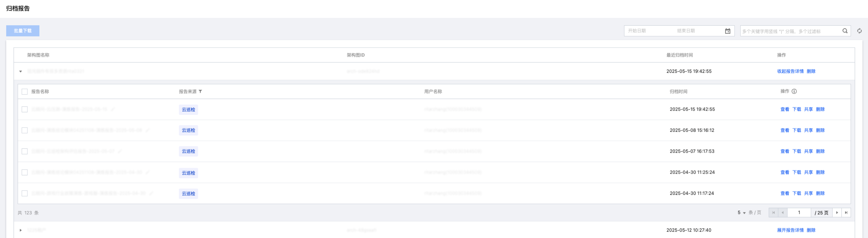This screenshot has width=868, height=238.
Task: Tick checkbox for report archived 2025-04-30 11:17:24
Action: coord(25,193)
